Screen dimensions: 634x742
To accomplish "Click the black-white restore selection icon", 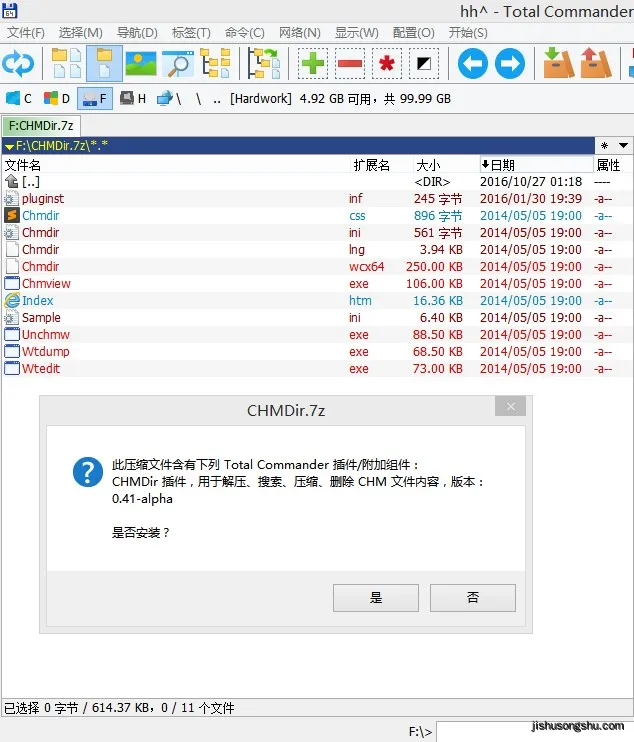I will coord(424,63).
